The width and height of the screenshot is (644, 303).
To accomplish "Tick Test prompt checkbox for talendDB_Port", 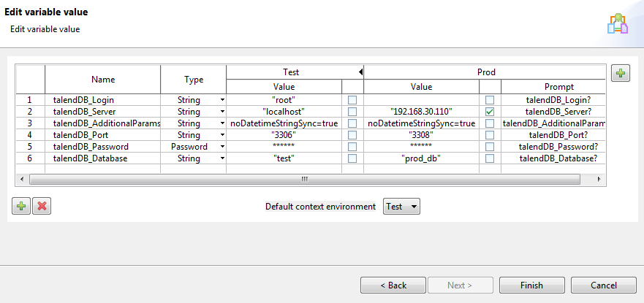I will point(352,135).
